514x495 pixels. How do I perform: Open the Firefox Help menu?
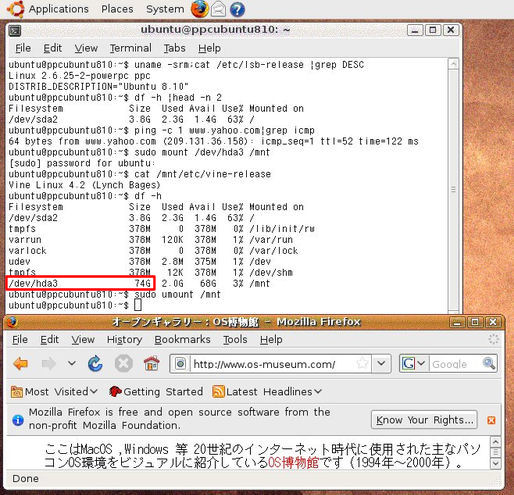point(271,340)
